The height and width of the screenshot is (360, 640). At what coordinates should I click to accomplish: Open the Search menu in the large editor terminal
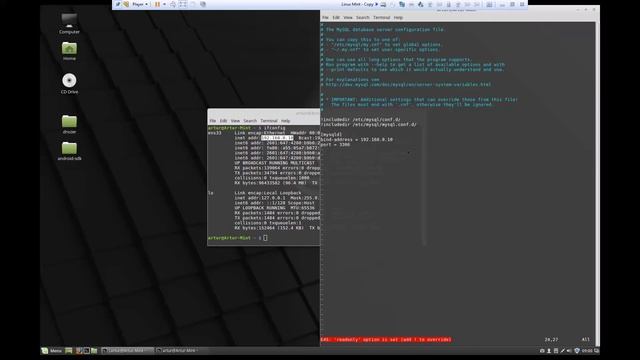362,18
